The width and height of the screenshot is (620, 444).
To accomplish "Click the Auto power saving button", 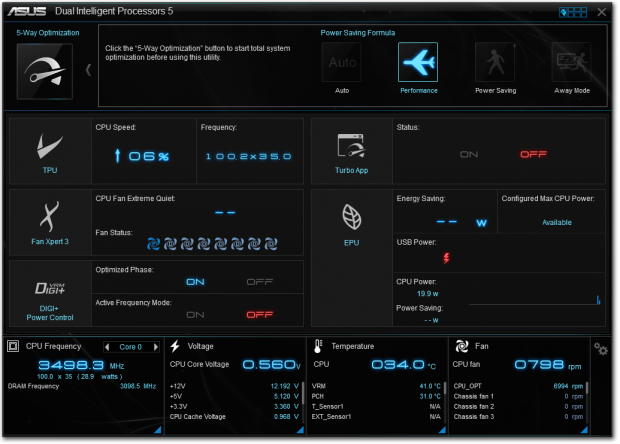I will [x=341, y=64].
